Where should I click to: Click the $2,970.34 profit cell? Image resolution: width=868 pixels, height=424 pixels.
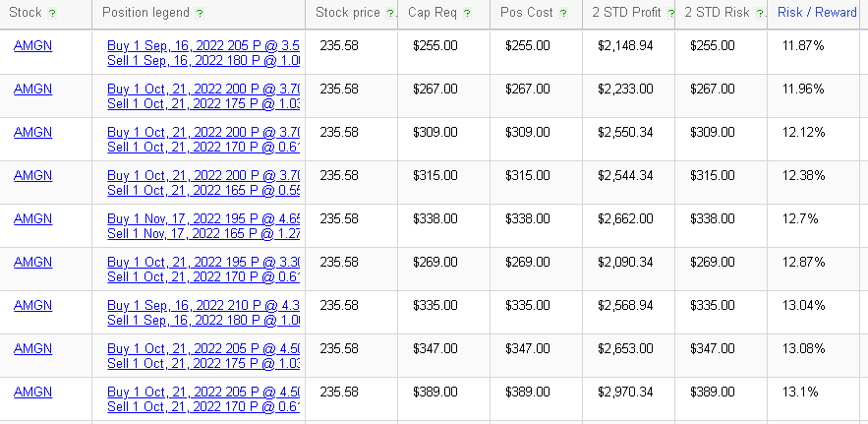point(625,392)
